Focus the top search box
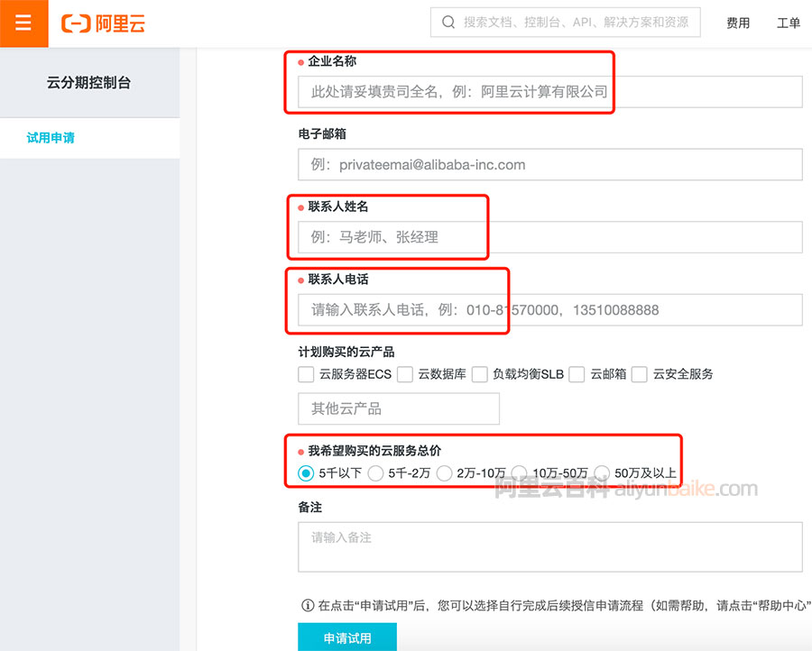Screen dimensions: 812x651 [x=566, y=23]
